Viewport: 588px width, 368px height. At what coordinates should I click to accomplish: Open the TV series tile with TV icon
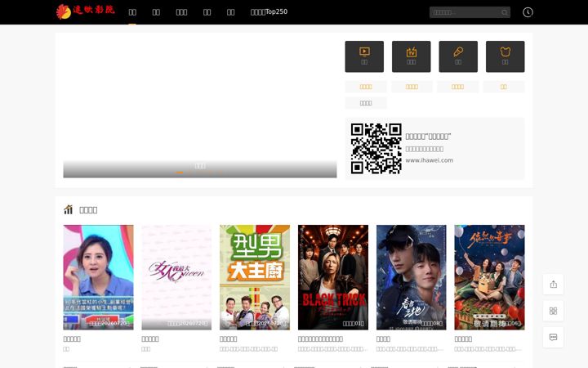coord(412,56)
